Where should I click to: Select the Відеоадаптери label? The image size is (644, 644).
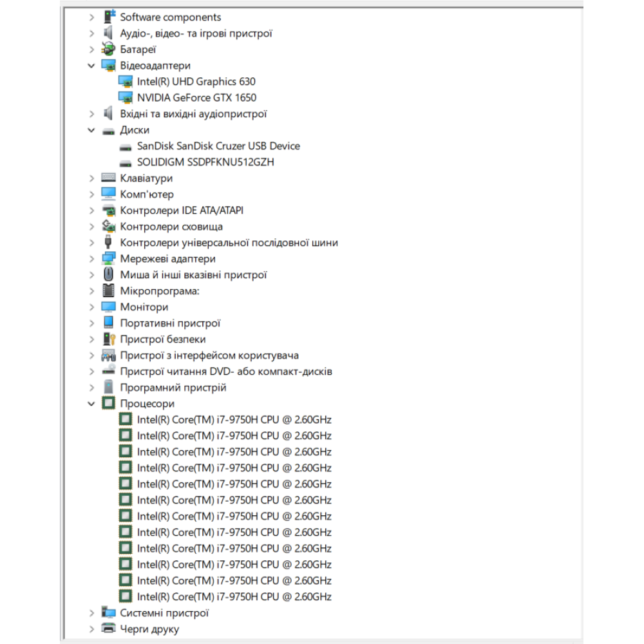[155, 66]
